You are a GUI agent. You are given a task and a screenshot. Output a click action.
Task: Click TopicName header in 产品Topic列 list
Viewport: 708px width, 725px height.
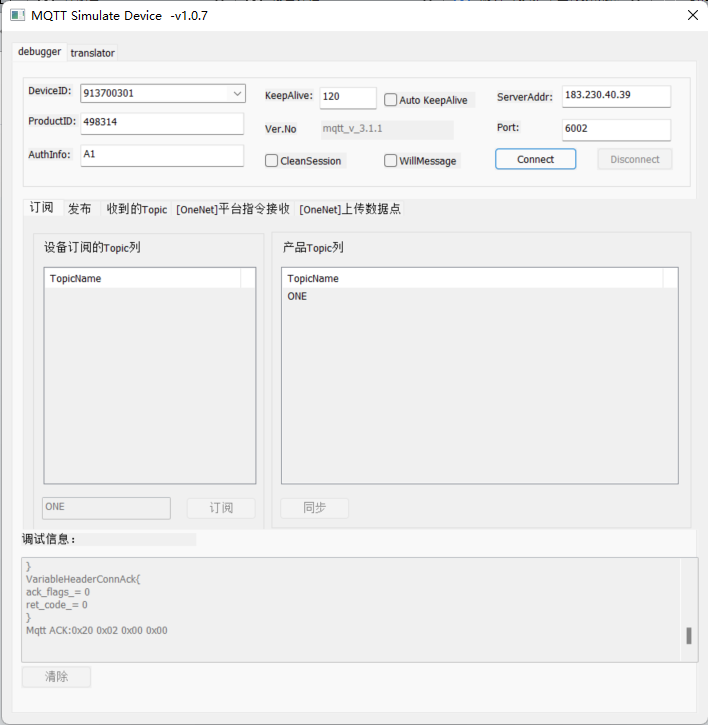click(x=473, y=278)
